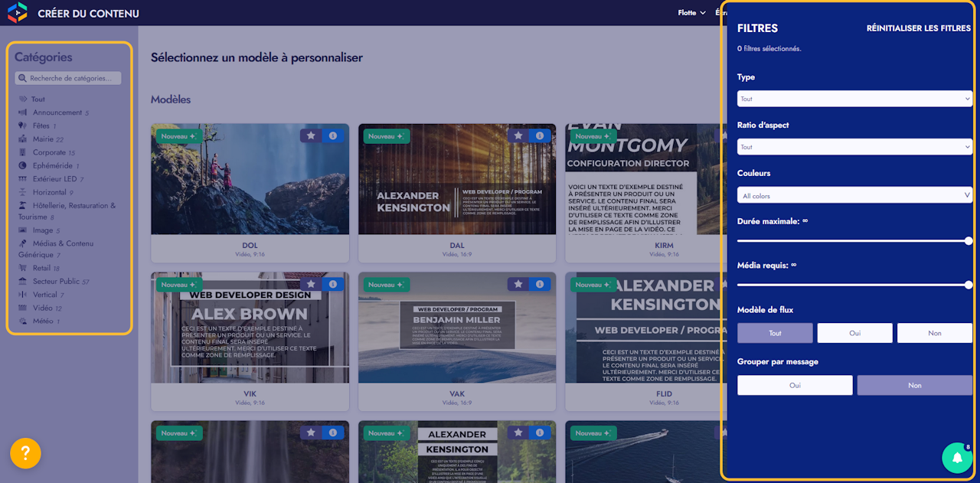The width and height of the screenshot is (980, 483).
Task: Set Modèle de flux to Oui
Action: tap(854, 333)
